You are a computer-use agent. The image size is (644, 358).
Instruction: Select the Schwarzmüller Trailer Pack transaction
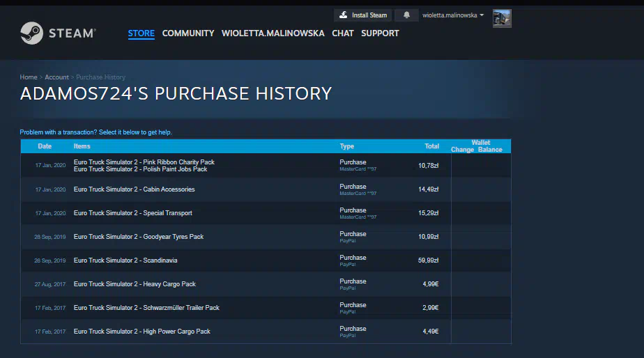tap(266, 308)
